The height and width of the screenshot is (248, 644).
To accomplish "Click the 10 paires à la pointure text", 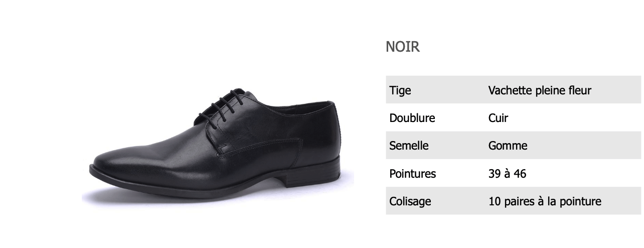I will point(545,201).
